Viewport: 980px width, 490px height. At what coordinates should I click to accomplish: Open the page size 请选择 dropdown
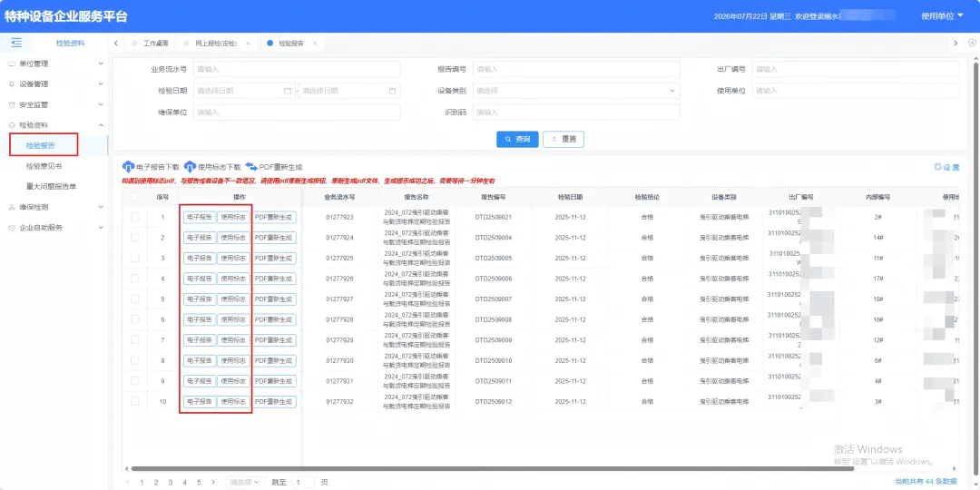coord(245,483)
